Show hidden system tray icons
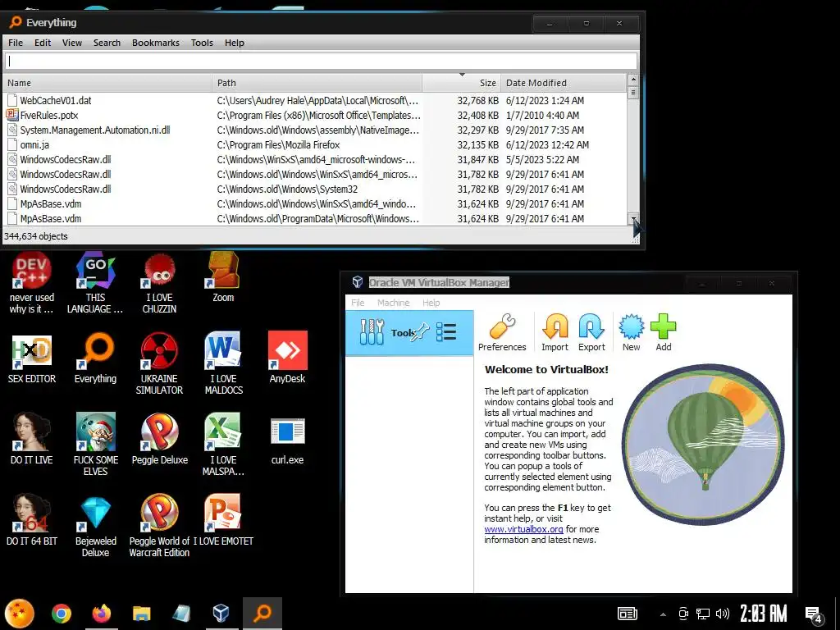The image size is (840, 630). 663,614
